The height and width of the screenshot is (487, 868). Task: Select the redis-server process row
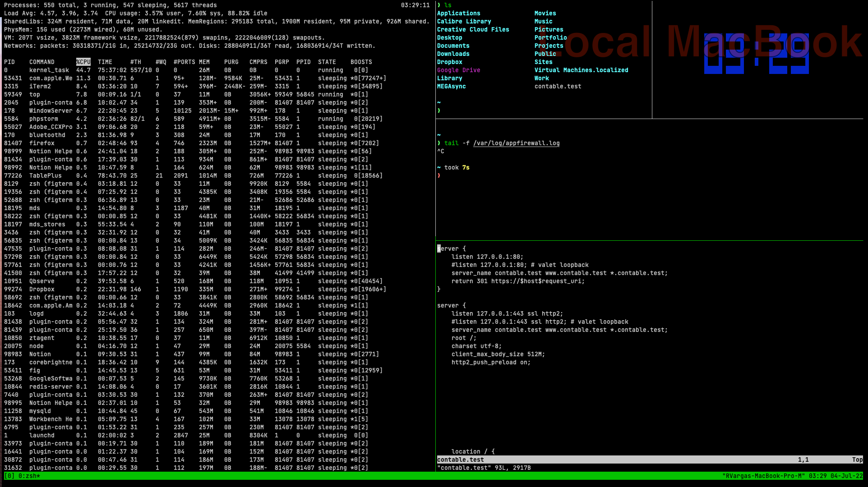pyautogui.click(x=186, y=386)
